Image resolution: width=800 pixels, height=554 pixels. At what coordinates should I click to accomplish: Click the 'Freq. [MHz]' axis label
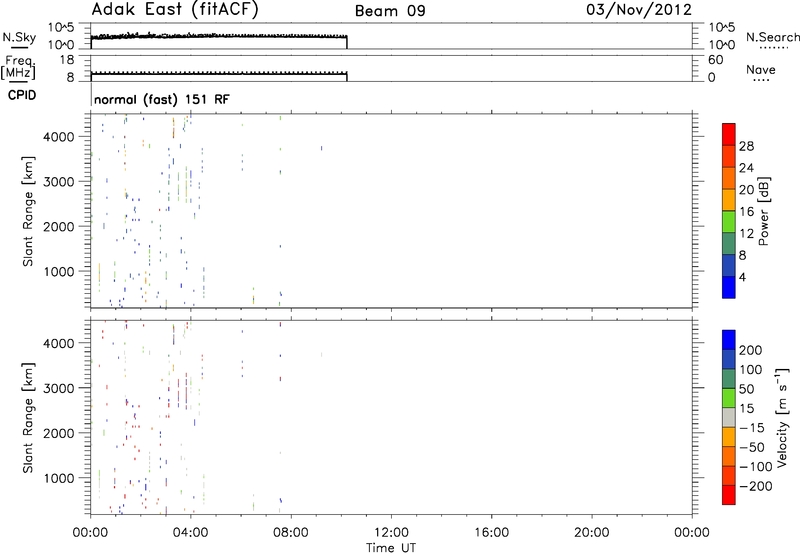18,67
